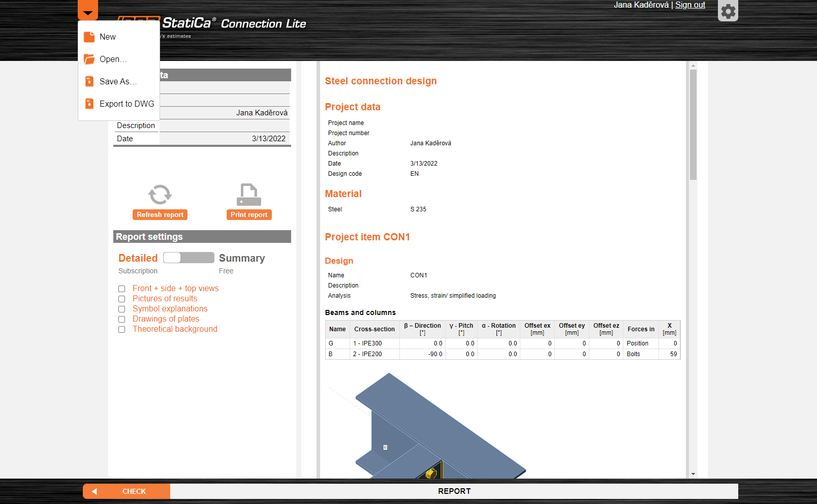The width and height of the screenshot is (817, 504).
Task: Click the 'Bolts' cell in row B
Action: click(x=641, y=354)
